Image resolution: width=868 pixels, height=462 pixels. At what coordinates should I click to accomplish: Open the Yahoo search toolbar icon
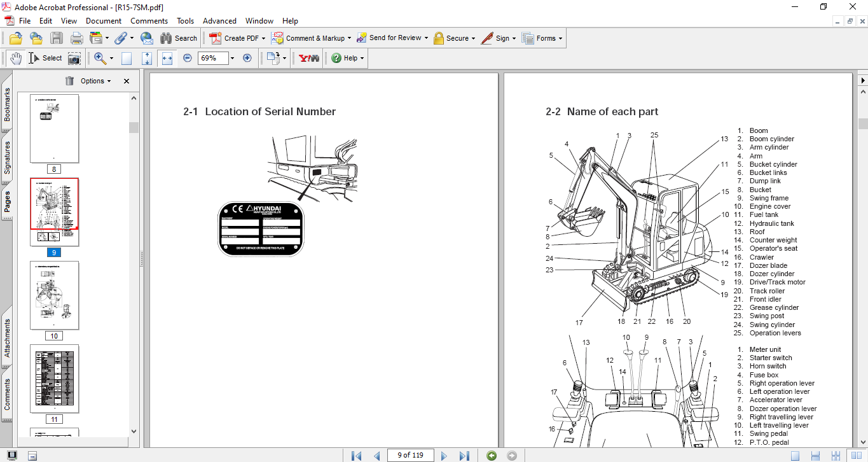click(x=309, y=58)
